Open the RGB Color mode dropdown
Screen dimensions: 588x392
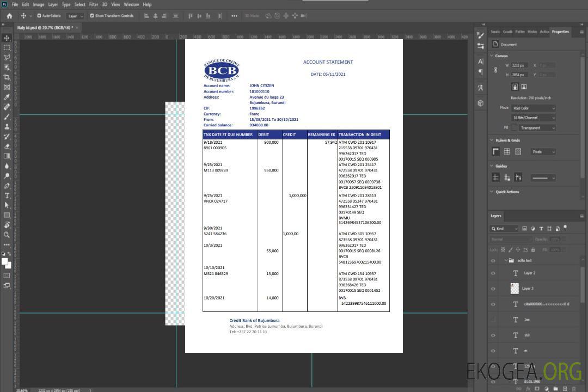click(x=533, y=108)
